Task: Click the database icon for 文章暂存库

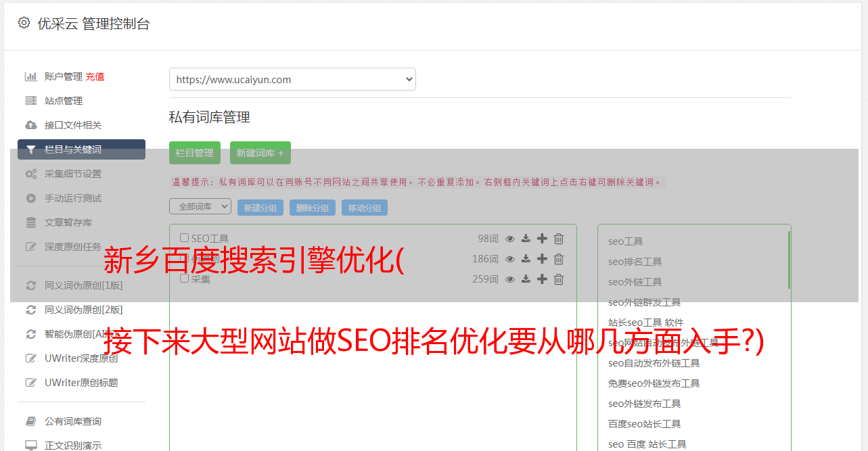Action: (x=30, y=222)
